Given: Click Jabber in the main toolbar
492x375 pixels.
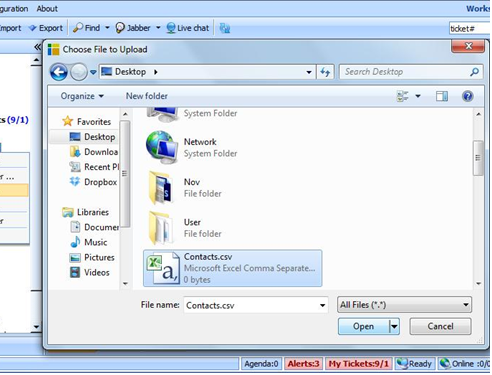Looking at the screenshot, I should coord(133,28).
